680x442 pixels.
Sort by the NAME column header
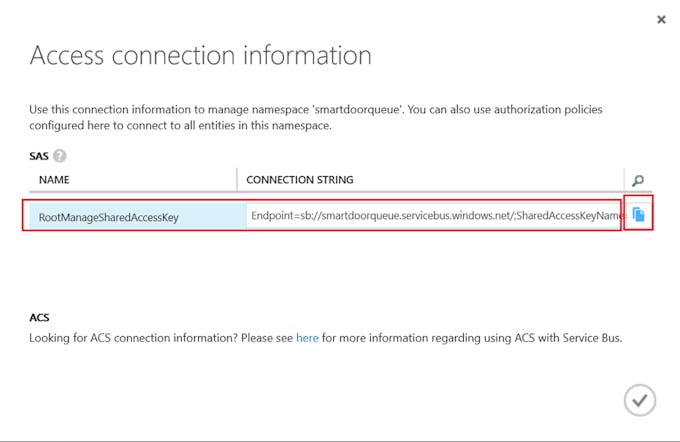[x=54, y=180]
